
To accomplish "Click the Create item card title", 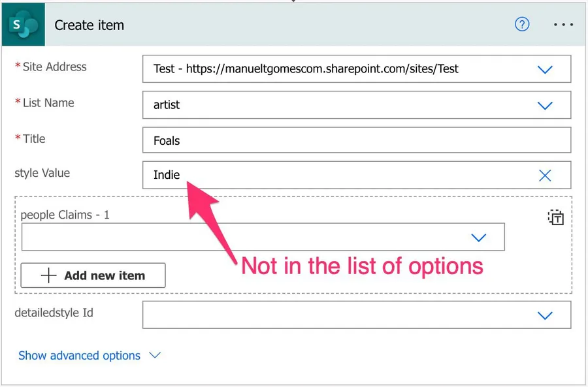I will click(89, 25).
